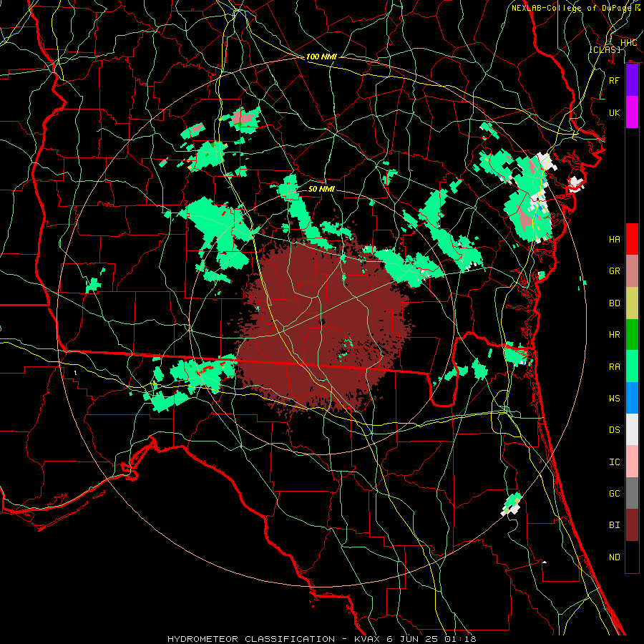The image size is (644, 644).
Task: Select the IC light pink legend swatch
Action: click(632, 462)
